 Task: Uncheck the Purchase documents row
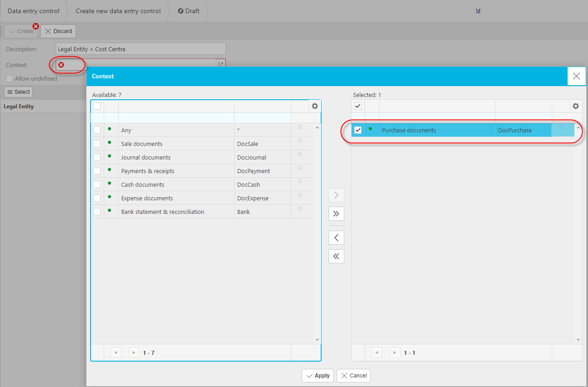point(358,130)
